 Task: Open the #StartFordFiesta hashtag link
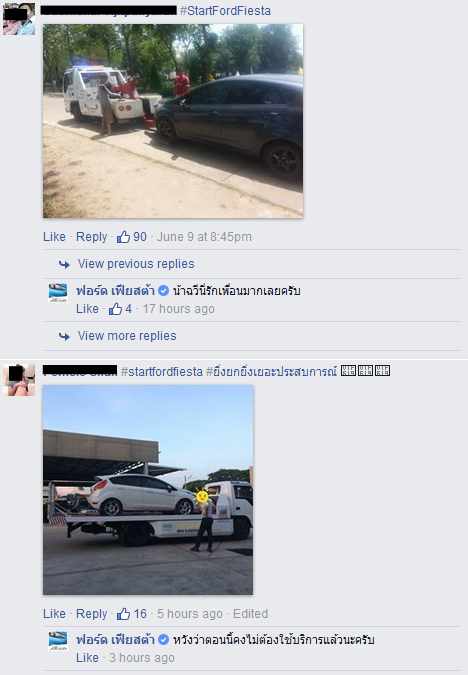225,11
